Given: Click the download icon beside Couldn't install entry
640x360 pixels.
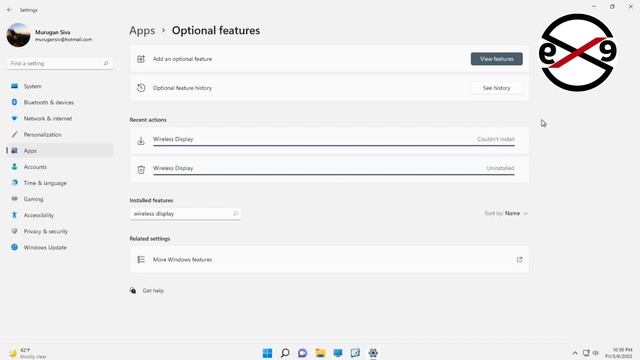Looking at the screenshot, I should [x=141, y=141].
